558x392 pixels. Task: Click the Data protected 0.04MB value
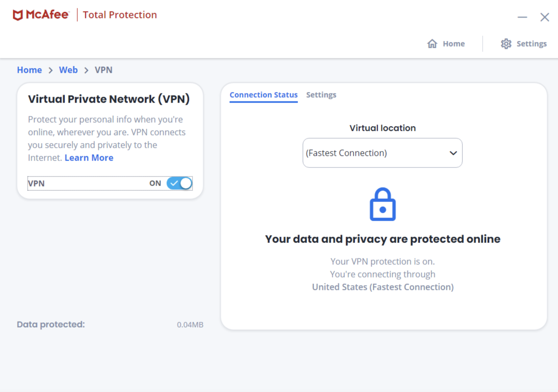coord(190,325)
